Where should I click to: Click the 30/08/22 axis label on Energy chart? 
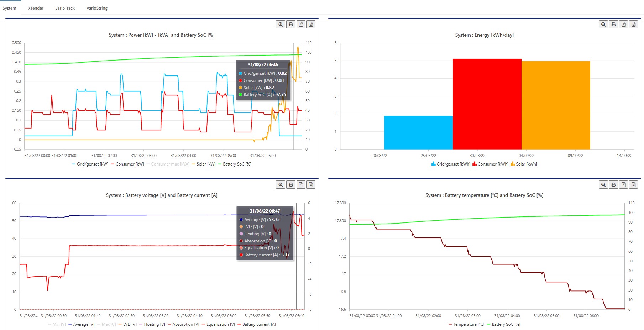[x=477, y=156]
